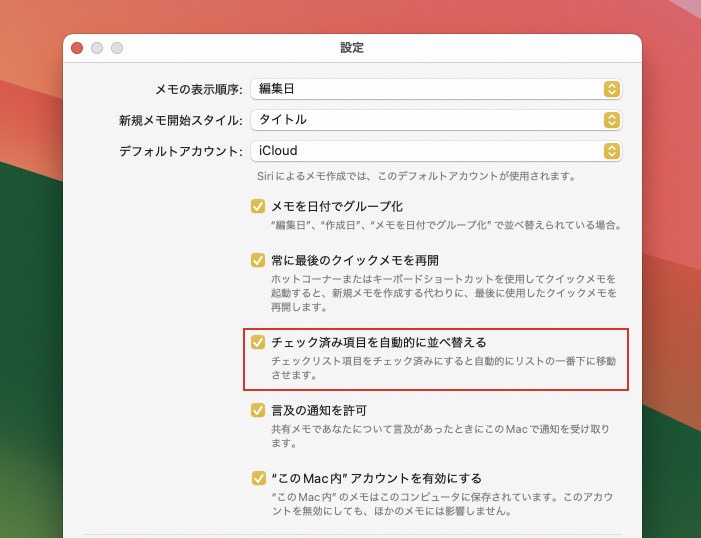Viewport: 701px width, 538px height.
Task: Click the チェックリスト項目をチェック済み description text
Action: coord(443,368)
